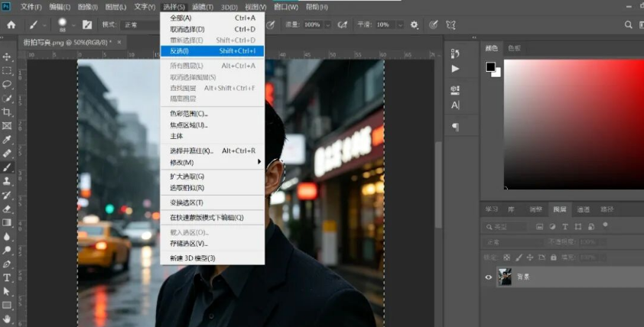Open the 模式 正常 blend mode dropdown
644x327 pixels.
[x=140, y=24]
